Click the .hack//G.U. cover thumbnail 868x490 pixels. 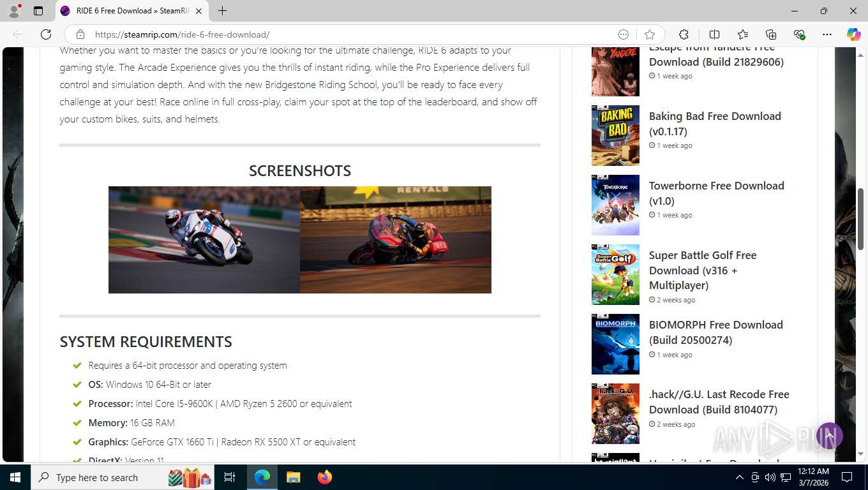(615, 413)
